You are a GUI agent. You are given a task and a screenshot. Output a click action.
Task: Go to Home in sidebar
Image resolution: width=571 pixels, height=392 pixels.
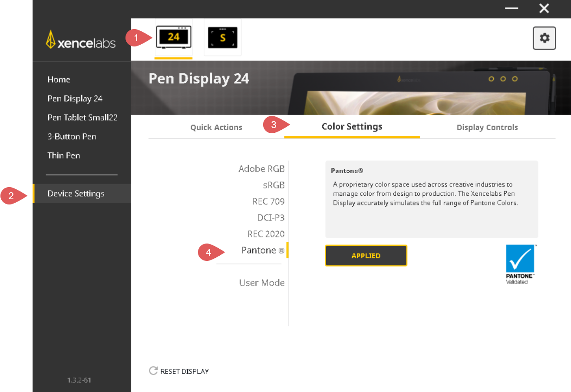pos(59,79)
